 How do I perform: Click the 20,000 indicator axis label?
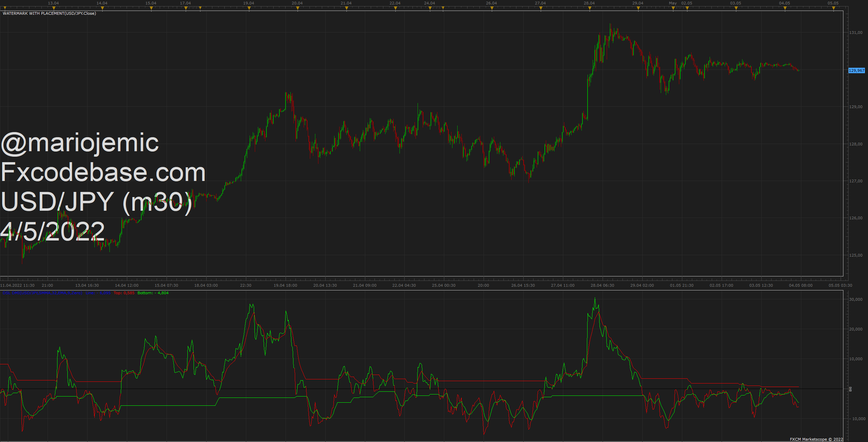(x=856, y=329)
